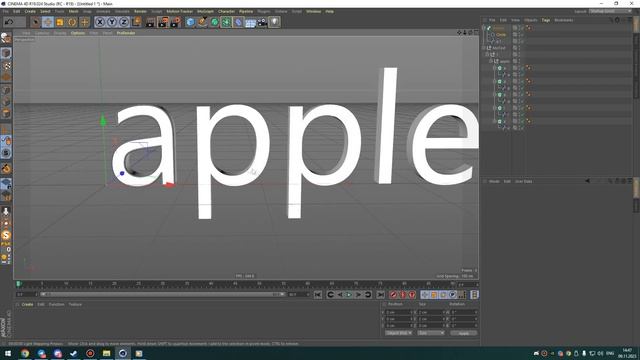Click the orange S snap icon in left palette

[x=6, y=235]
